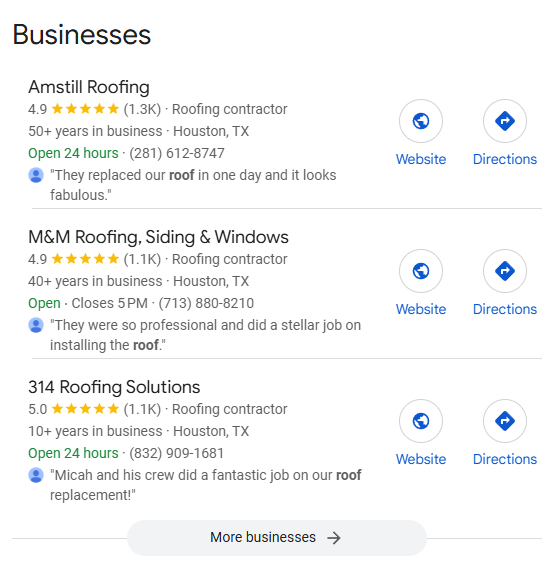The width and height of the screenshot is (554, 563).
Task: Click Directions label for M&M Roofing
Action: pos(505,309)
